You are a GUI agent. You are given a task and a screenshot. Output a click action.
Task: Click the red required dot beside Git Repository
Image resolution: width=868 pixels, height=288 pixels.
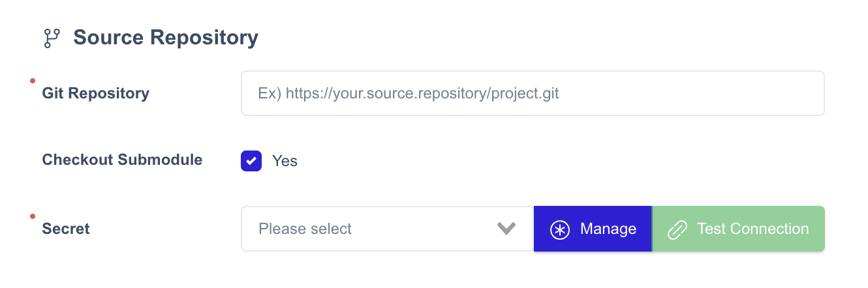click(x=32, y=81)
